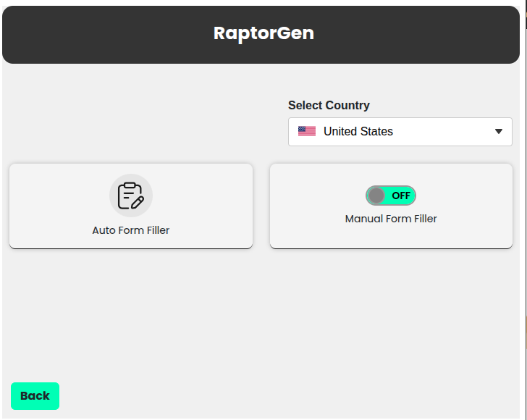Click the pencil on the clipboard icon
This screenshot has width=527, height=420.
click(138, 201)
